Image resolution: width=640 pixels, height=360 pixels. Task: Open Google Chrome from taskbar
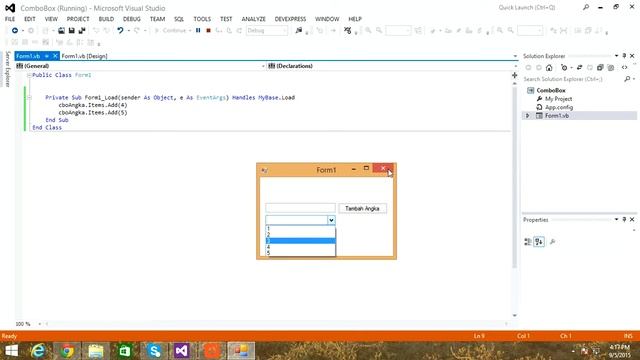coord(67,351)
